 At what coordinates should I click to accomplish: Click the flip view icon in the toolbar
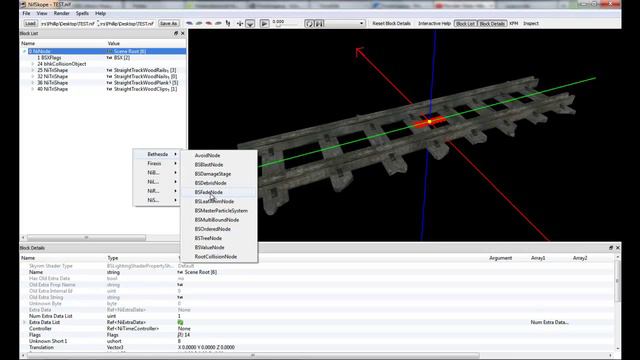click(228, 23)
